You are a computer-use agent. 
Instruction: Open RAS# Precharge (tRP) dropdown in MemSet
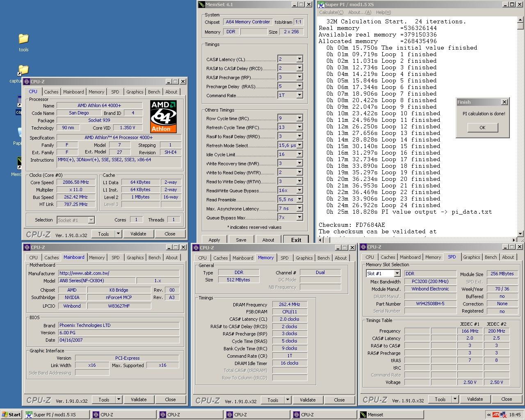coord(299,77)
